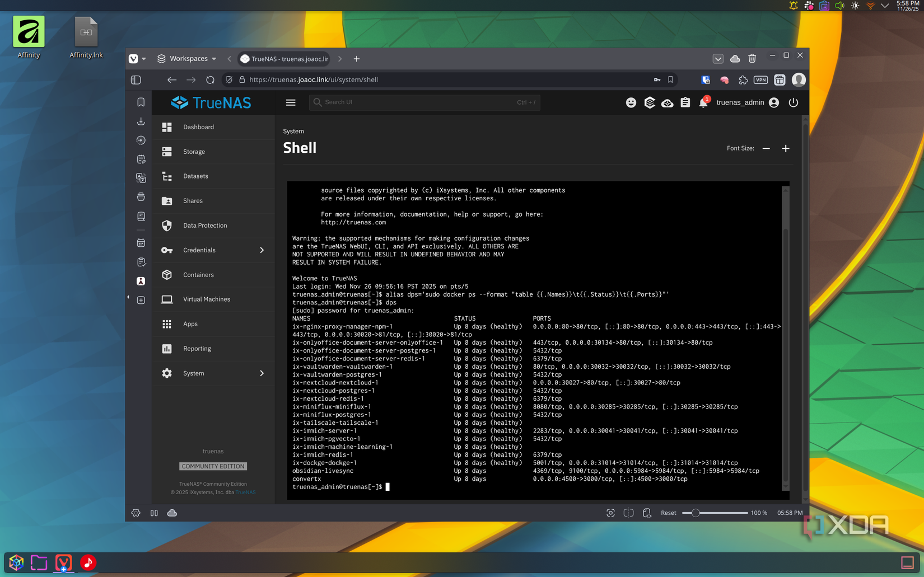Open the notifications bell in TrueNAS header

pyautogui.click(x=703, y=102)
